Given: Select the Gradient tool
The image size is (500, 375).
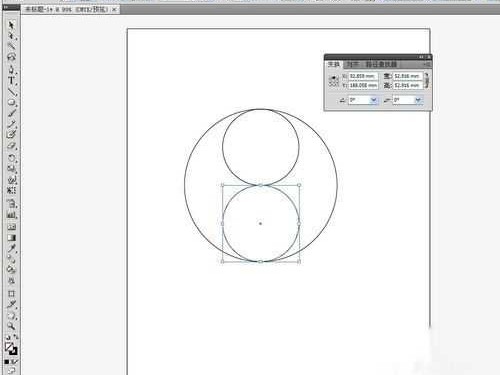Looking at the screenshot, I should click(x=11, y=238).
